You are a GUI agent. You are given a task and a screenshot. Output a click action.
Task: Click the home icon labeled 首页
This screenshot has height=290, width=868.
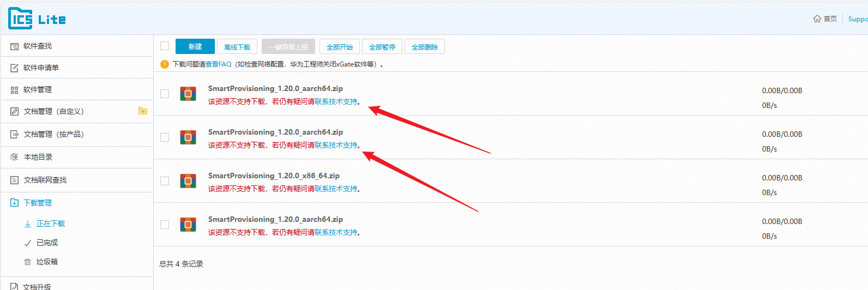click(x=817, y=19)
